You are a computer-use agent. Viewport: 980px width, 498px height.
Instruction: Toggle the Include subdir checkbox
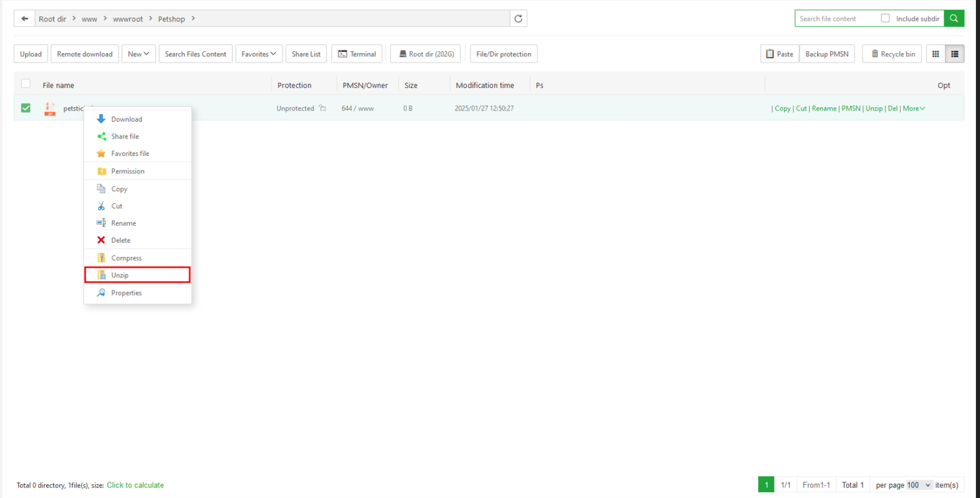tap(885, 18)
